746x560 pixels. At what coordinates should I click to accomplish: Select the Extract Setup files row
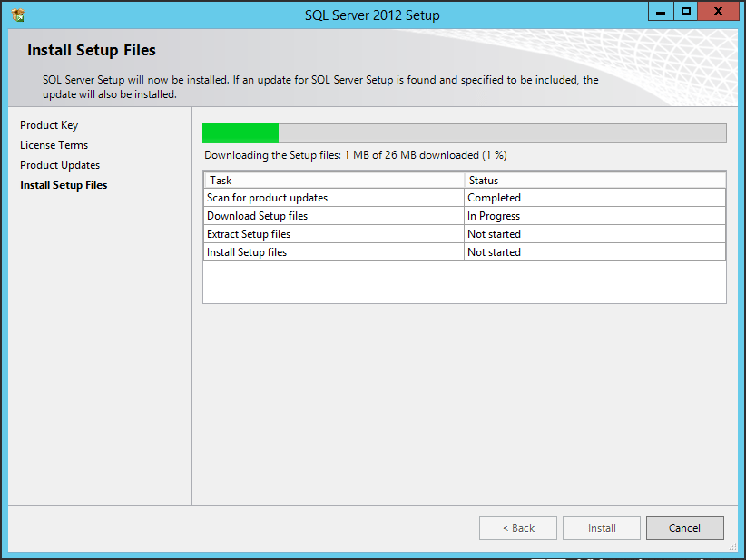point(249,234)
